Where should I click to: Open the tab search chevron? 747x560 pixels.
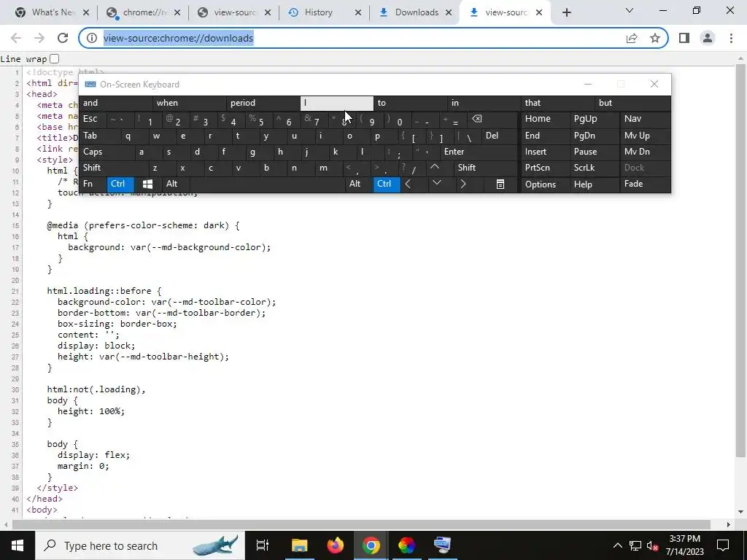coord(630,10)
